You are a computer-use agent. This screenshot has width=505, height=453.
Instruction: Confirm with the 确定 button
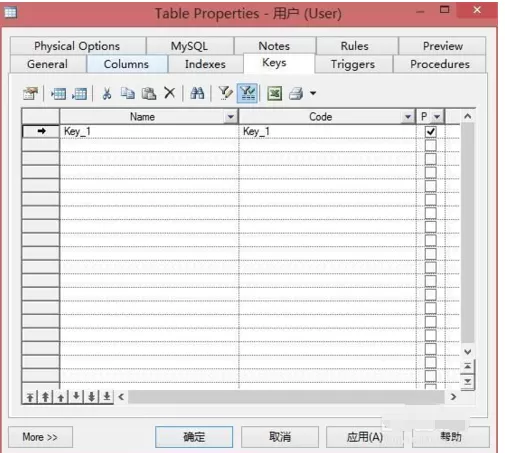coord(194,437)
